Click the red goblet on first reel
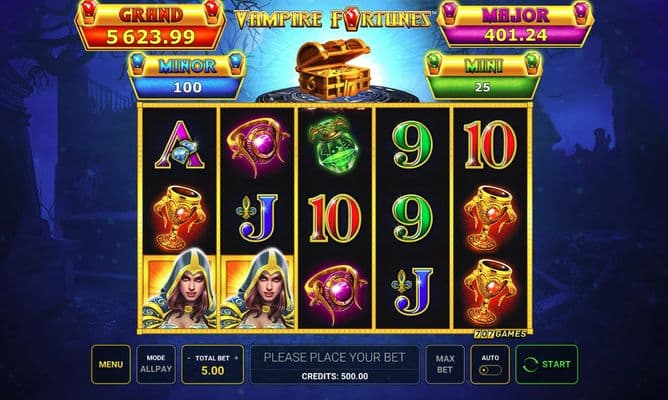Image resolution: width=668 pixels, height=400 pixels. click(x=179, y=218)
